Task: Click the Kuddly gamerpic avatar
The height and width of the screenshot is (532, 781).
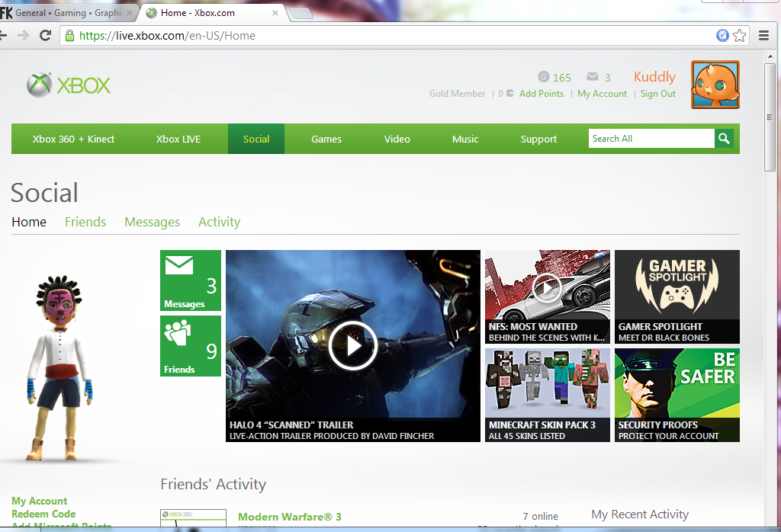Action: tap(715, 85)
